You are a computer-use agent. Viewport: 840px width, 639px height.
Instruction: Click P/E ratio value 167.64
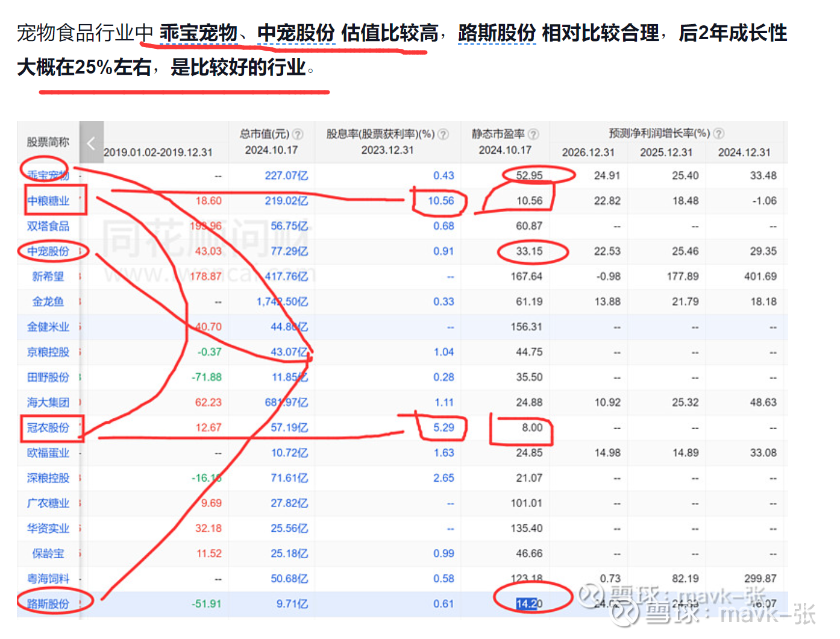pyautogui.click(x=527, y=277)
